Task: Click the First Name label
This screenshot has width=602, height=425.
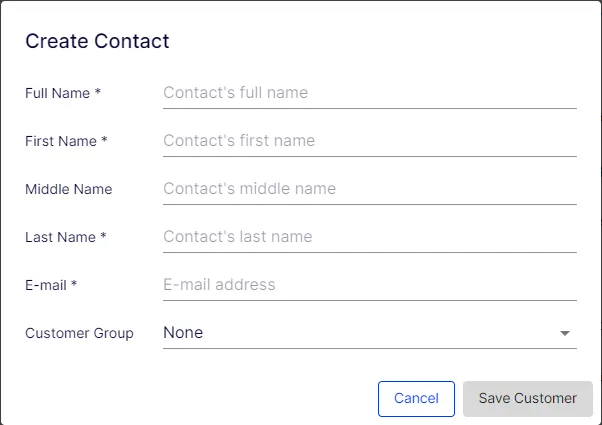Action: pyautogui.click(x=61, y=141)
